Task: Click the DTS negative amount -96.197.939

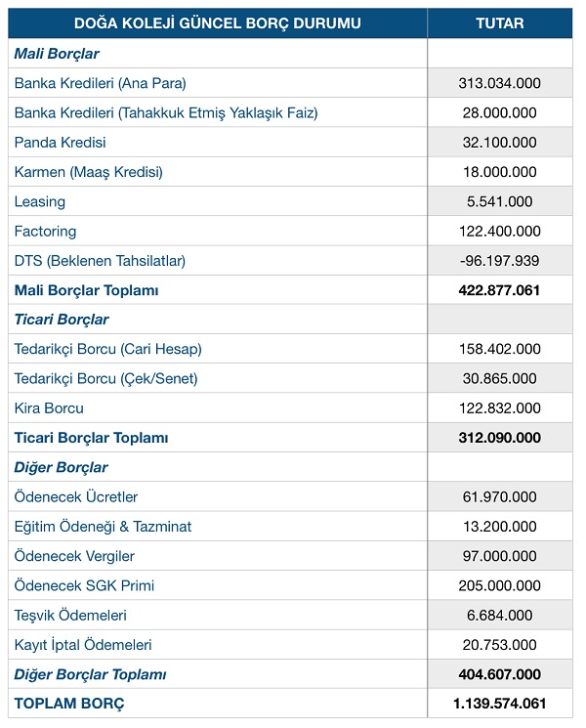Action: (499, 261)
